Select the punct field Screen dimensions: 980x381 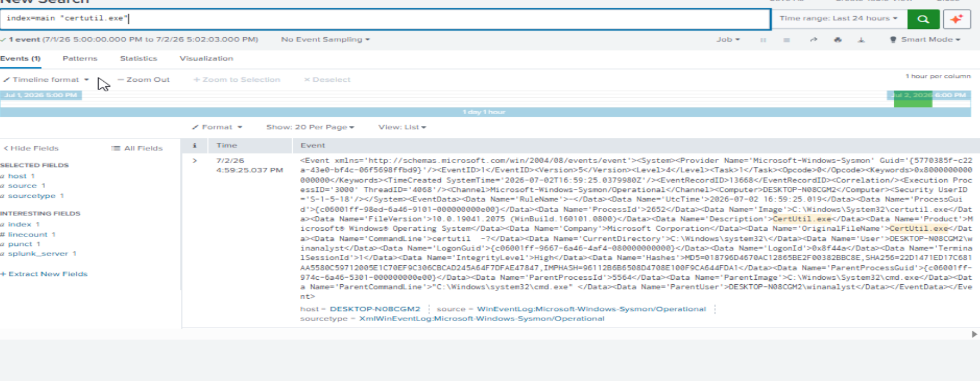[x=20, y=244]
